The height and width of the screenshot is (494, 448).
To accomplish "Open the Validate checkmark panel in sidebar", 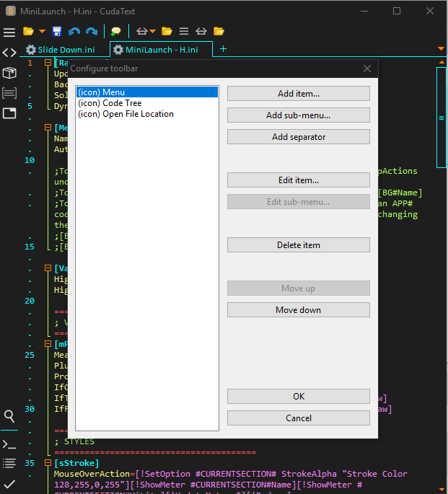I will [x=9, y=482].
